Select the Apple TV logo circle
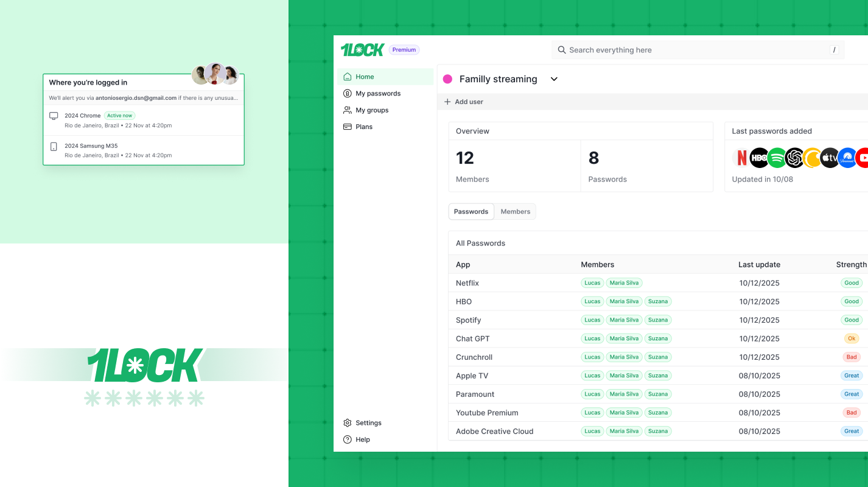The image size is (868, 487). click(x=830, y=158)
